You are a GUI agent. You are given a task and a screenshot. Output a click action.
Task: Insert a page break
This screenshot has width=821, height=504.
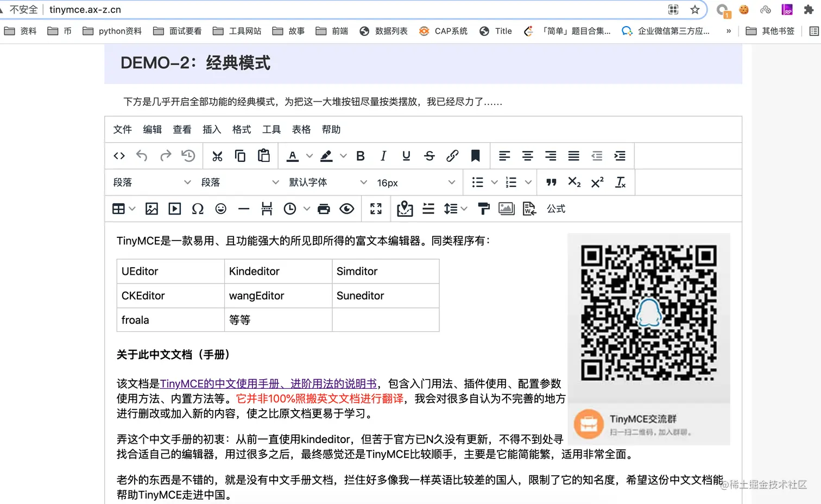click(267, 209)
